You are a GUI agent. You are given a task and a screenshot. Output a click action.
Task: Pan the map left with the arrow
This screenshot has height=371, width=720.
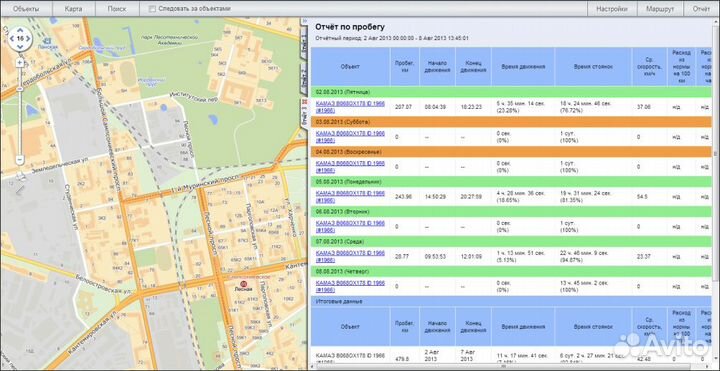click(12, 39)
